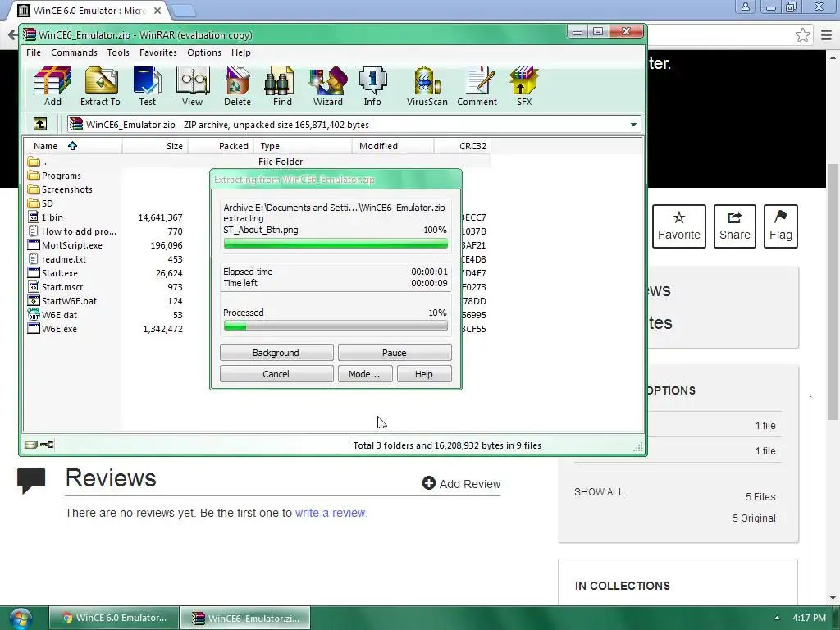Screen dimensions: 840x630
Task: Sort by Modified column header
Action: tap(393, 146)
